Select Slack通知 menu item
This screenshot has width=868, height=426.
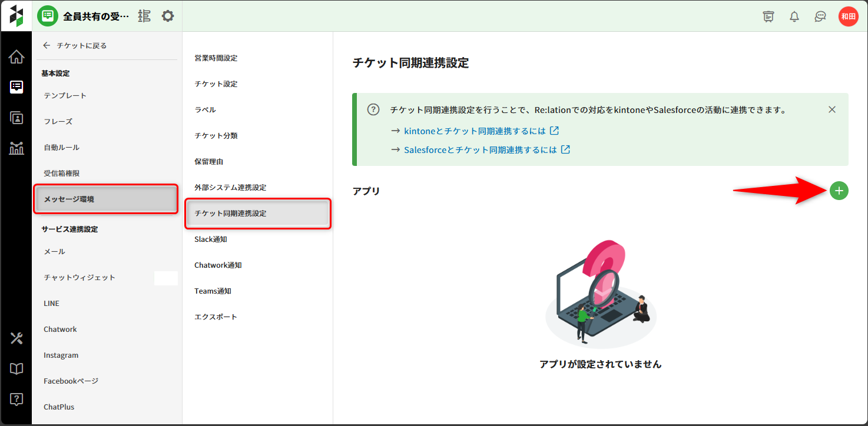click(x=210, y=239)
